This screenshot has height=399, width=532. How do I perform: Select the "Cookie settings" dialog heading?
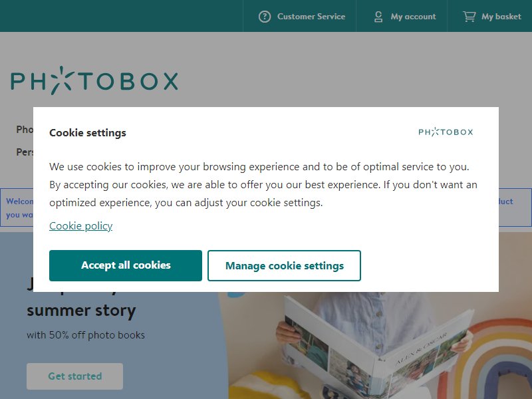click(88, 132)
